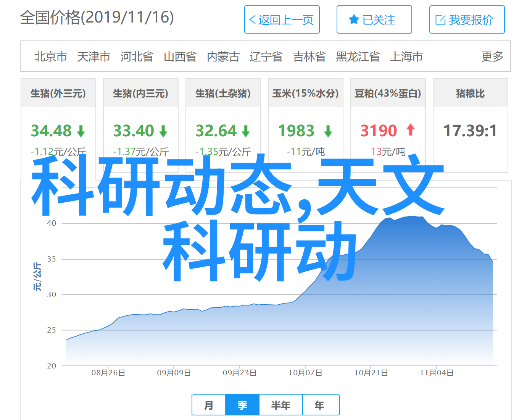Select 黑龙江省 region
Image resolution: width=519 pixels, height=420 pixels.
pos(358,57)
